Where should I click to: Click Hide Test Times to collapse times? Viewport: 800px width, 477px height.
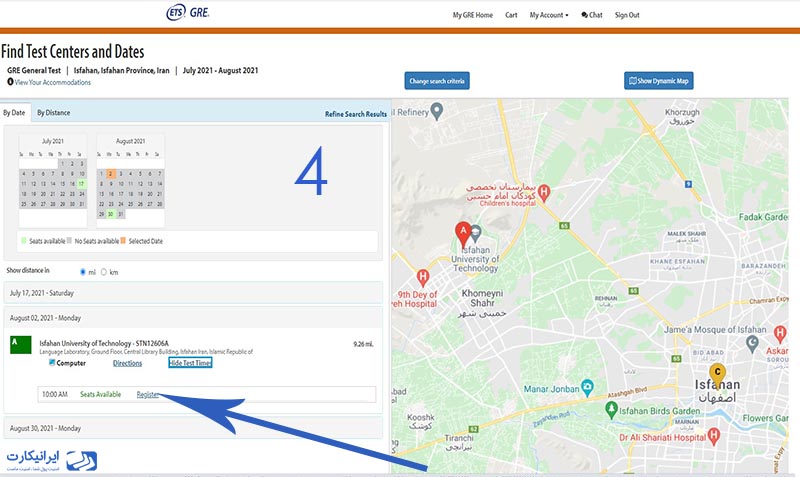click(190, 363)
